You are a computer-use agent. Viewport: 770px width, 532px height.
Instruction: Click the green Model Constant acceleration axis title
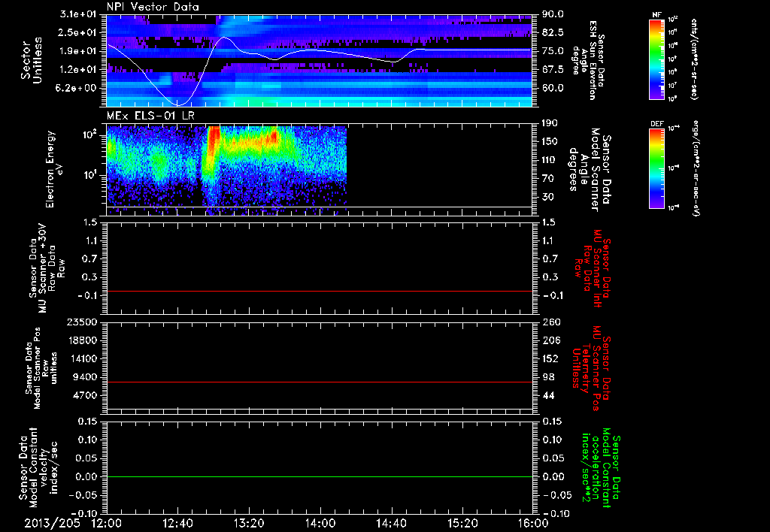601,467
